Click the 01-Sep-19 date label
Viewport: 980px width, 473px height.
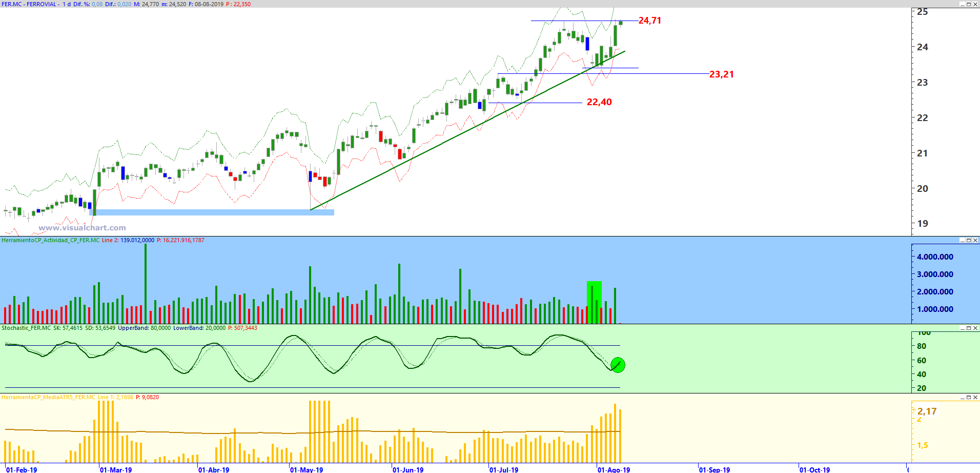tap(714, 469)
